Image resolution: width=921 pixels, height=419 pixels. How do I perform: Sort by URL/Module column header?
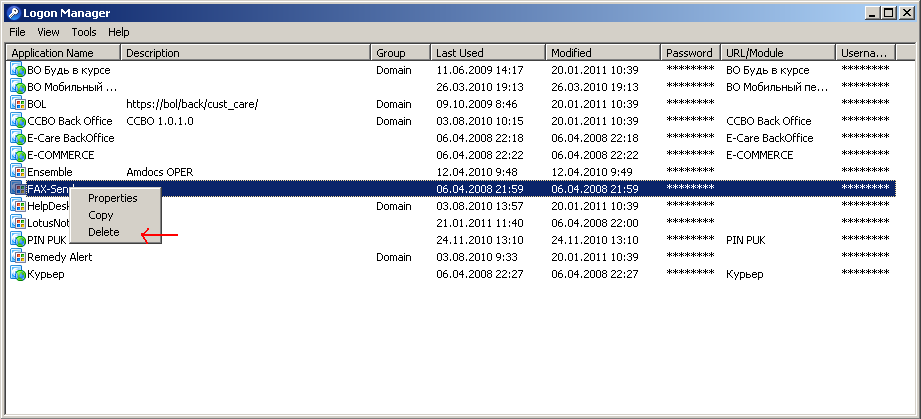pyautogui.click(x=778, y=53)
